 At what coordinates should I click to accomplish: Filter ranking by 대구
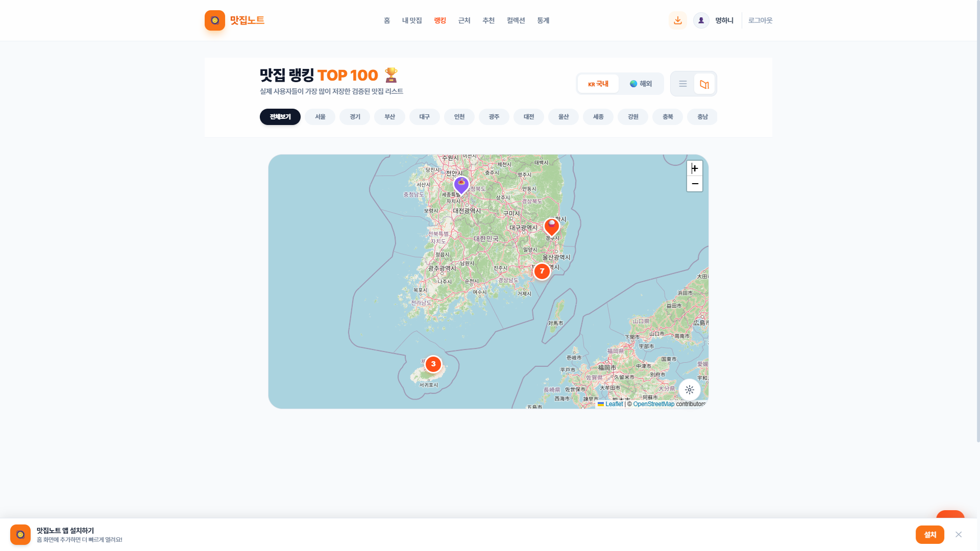425,117
